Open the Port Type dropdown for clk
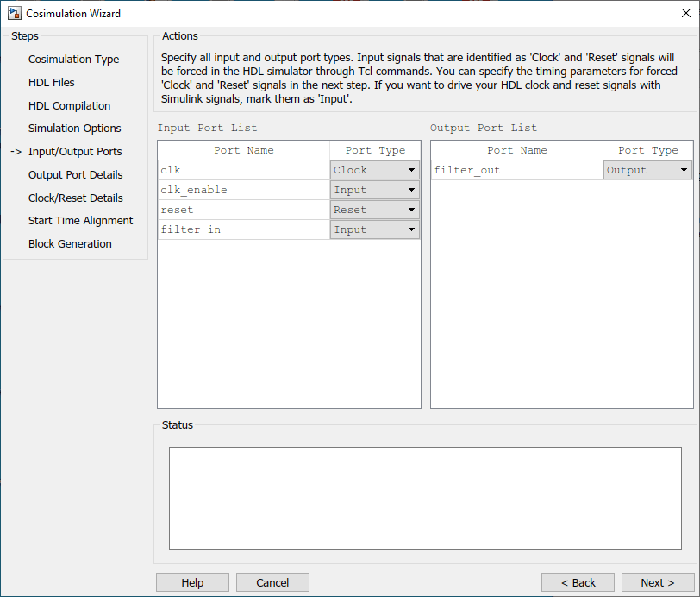Viewport: 700px width, 597px height. click(411, 169)
